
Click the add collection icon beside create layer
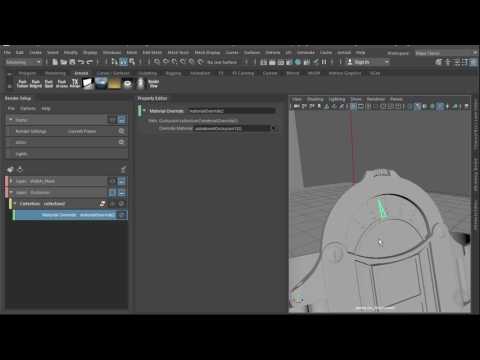pyautogui.click(x=20, y=169)
